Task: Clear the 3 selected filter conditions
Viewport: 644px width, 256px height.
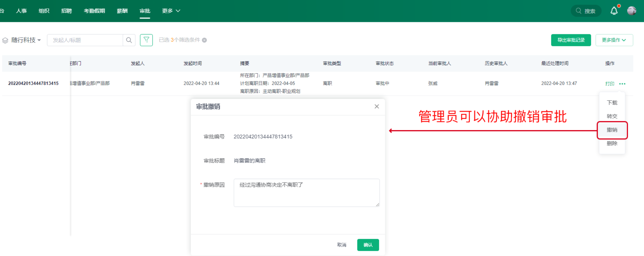Action: click(x=205, y=40)
